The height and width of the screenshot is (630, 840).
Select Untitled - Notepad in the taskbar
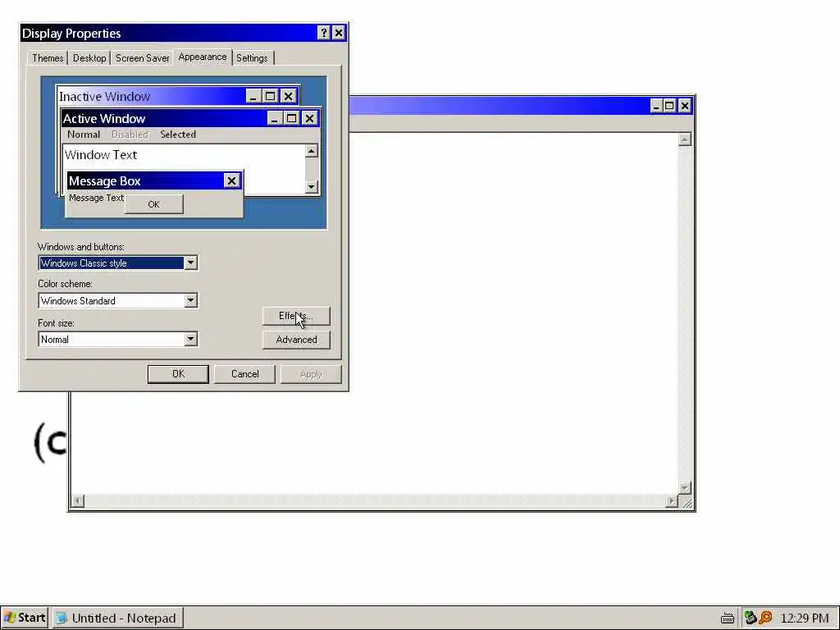(x=117, y=618)
